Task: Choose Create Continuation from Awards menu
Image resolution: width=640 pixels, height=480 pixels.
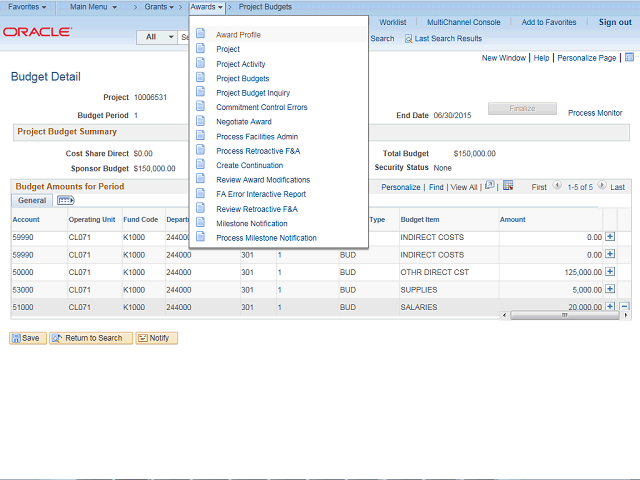Action: click(249, 165)
